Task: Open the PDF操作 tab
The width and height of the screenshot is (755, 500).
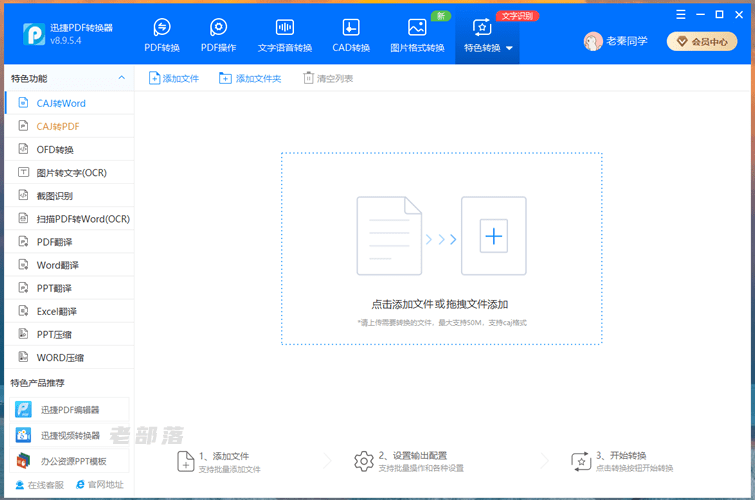Action: [218, 35]
